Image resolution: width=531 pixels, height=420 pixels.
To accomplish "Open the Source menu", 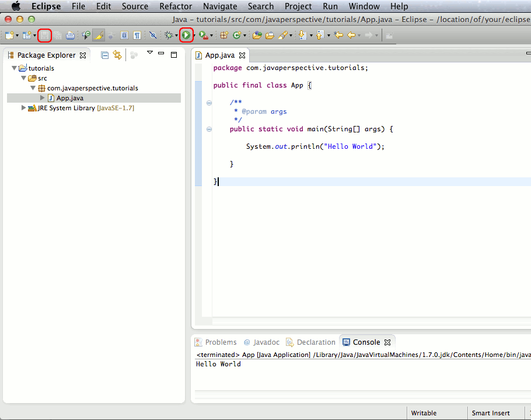I will (135, 6).
